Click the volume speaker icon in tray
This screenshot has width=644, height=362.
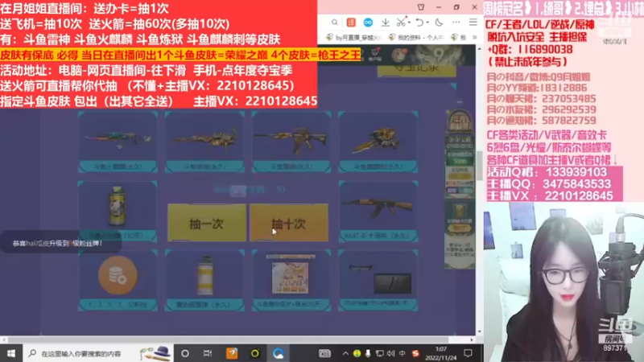[x=391, y=353]
